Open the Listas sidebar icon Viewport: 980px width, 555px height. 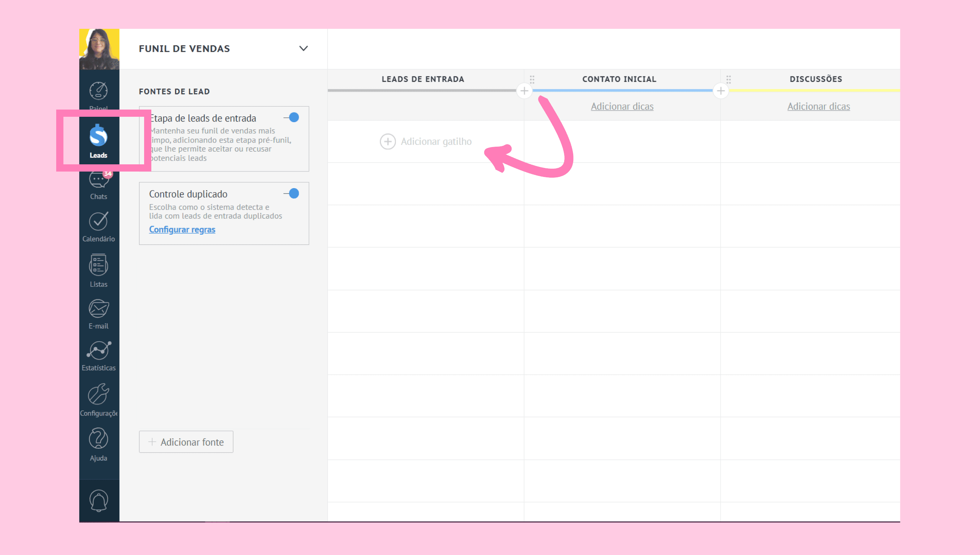(x=99, y=265)
